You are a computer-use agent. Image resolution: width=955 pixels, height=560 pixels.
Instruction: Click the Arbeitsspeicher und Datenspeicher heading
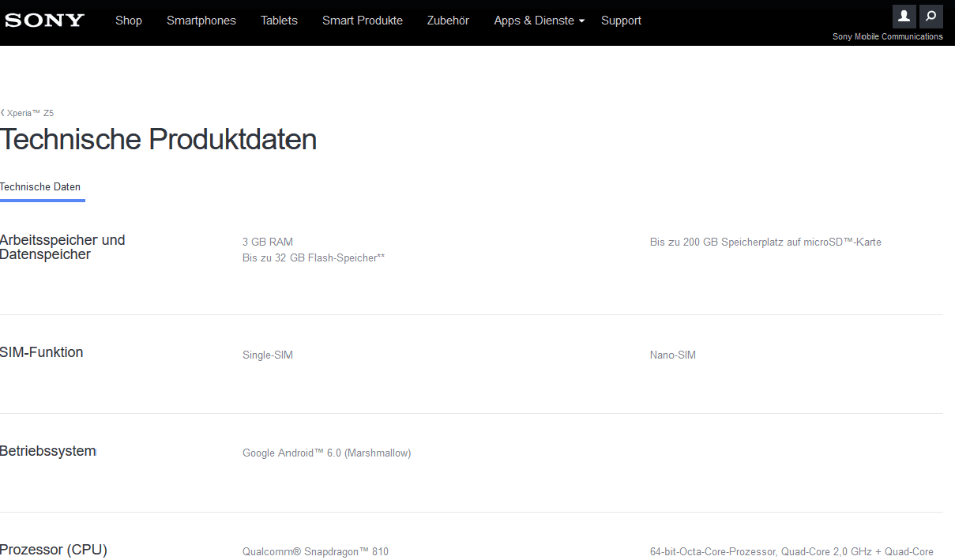62,247
